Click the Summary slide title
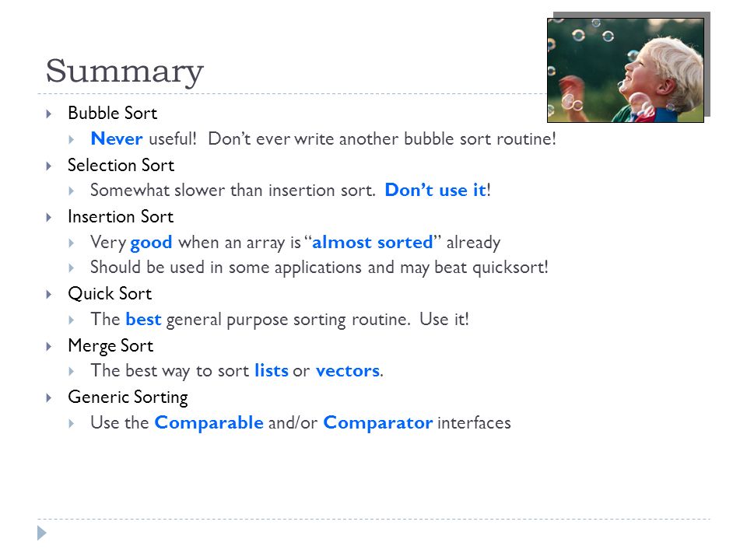 (x=124, y=72)
